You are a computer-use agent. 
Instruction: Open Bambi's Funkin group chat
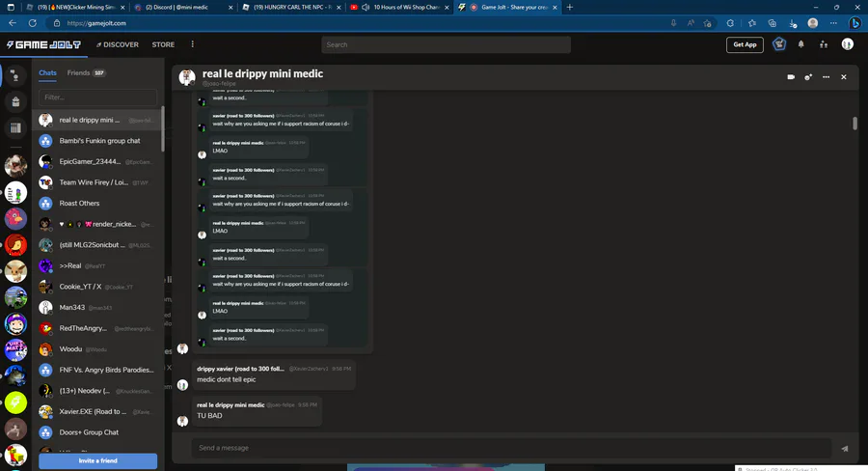pos(97,141)
